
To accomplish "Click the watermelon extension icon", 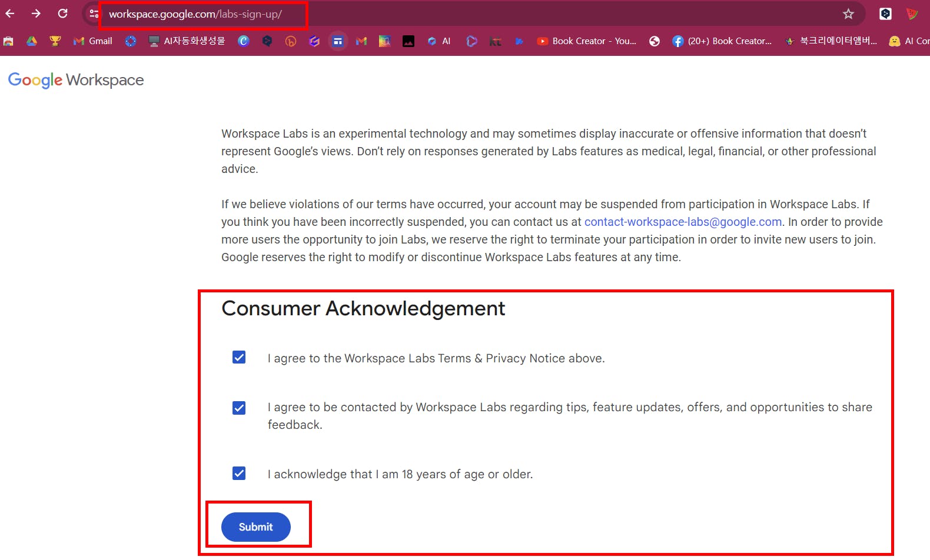I will coord(912,14).
